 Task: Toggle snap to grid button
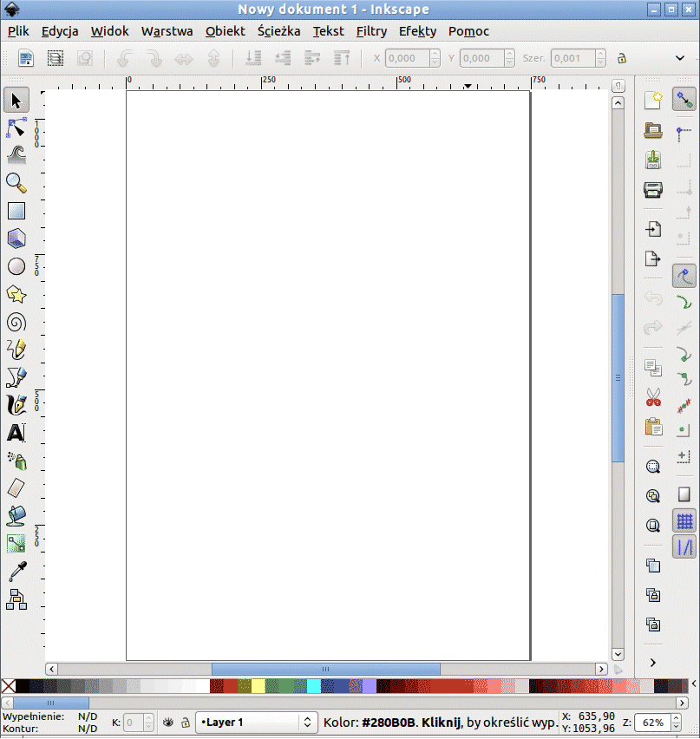coord(684,521)
